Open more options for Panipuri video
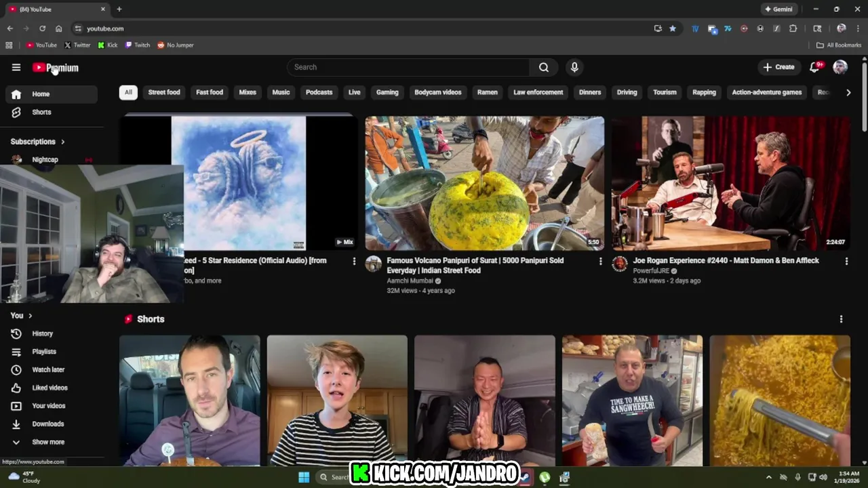The height and width of the screenshot is (488, 868). (x=600, y=261)
